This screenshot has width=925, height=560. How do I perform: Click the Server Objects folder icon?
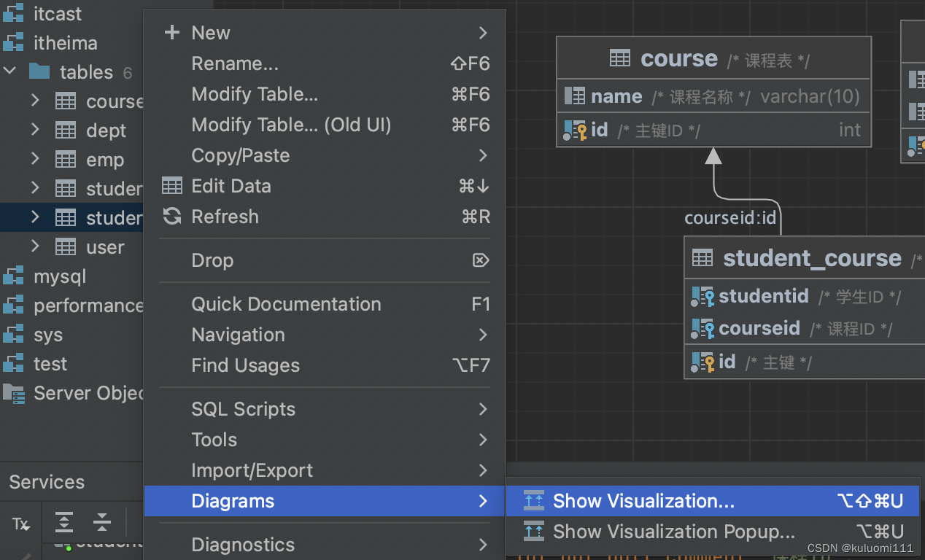pyautogui.click(x=13, y=393)
